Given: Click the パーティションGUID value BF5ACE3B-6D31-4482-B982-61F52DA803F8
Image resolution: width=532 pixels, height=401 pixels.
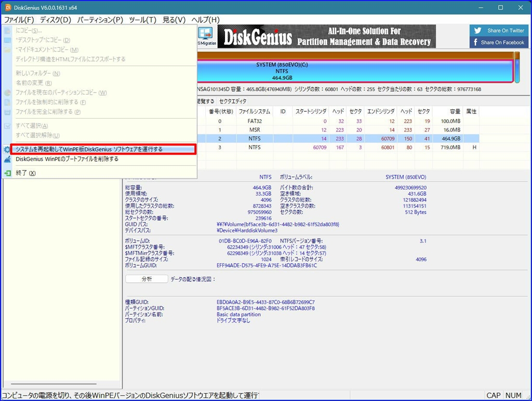Looking at the screenshot, I should (x=265, y=308).
